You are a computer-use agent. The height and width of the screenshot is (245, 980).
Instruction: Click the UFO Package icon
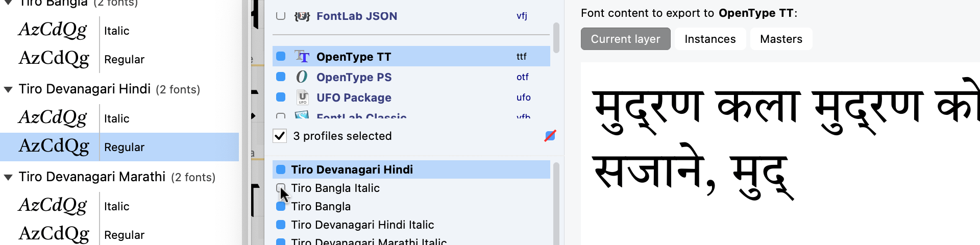pos(302,97)
